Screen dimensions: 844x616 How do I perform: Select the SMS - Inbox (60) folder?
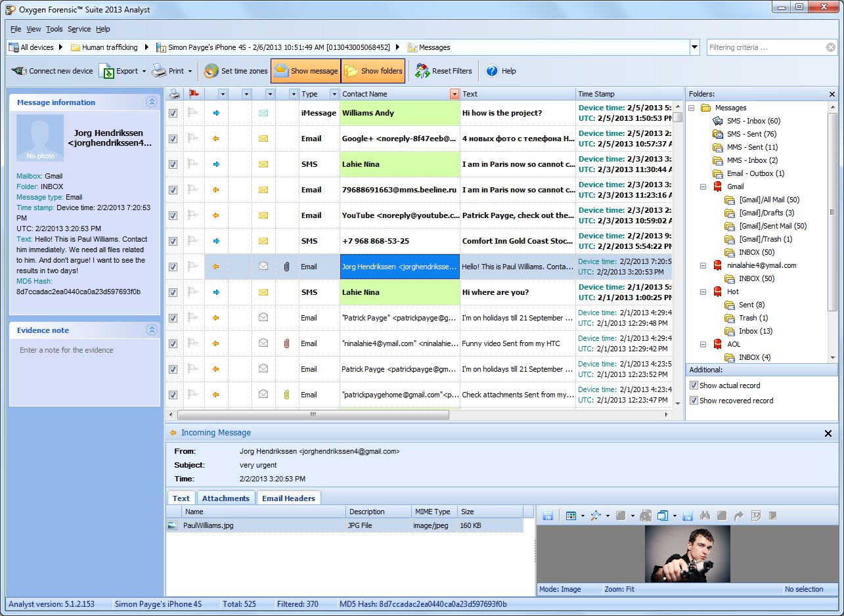(753, 121)
